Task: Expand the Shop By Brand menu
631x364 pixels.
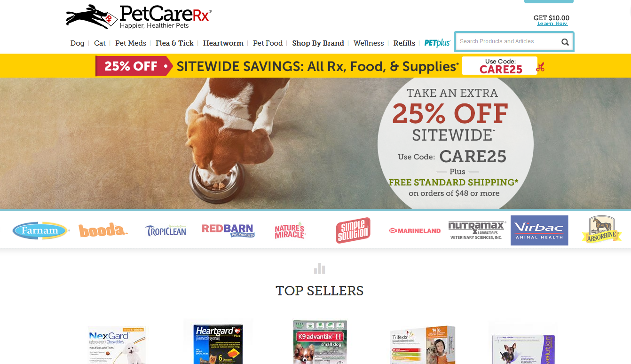Action: (318, 43)
